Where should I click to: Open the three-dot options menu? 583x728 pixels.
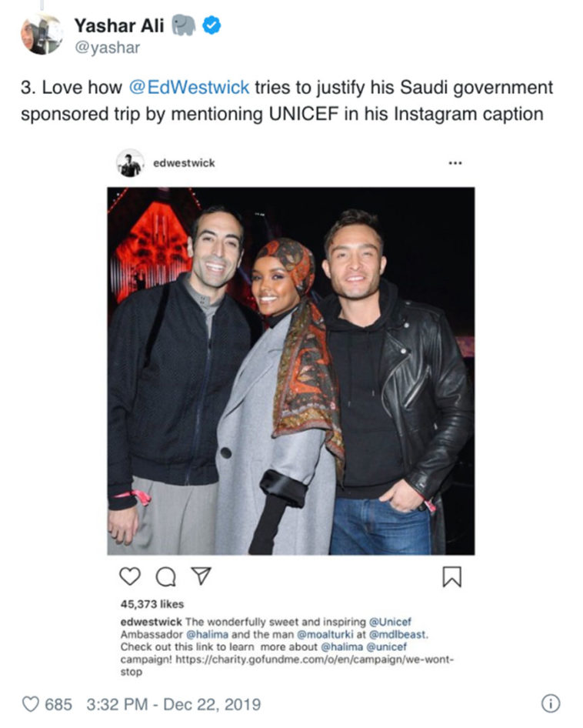(455, 163)
